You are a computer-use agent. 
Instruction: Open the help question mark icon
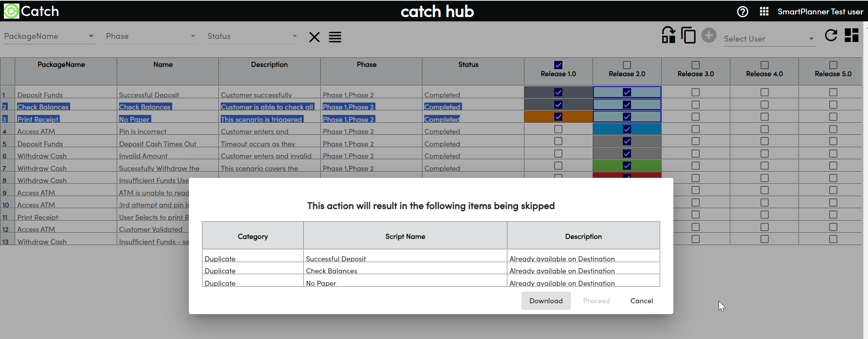click(x=742, y=12)
